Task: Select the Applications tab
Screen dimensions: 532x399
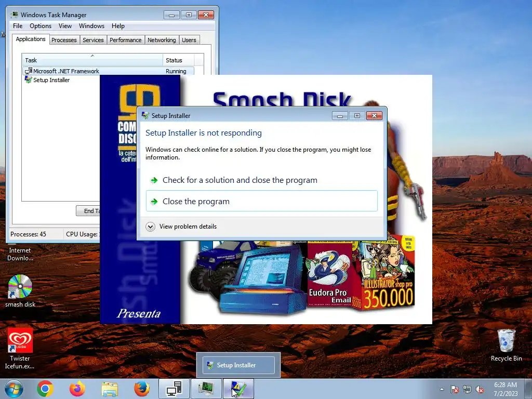Action: click(31, 39)
